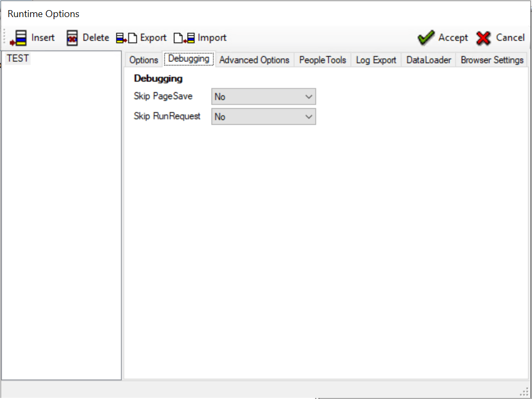Expand the Skip PageSave combo box arrow
This screenshot has height=399, width=532.
point(309,97)
